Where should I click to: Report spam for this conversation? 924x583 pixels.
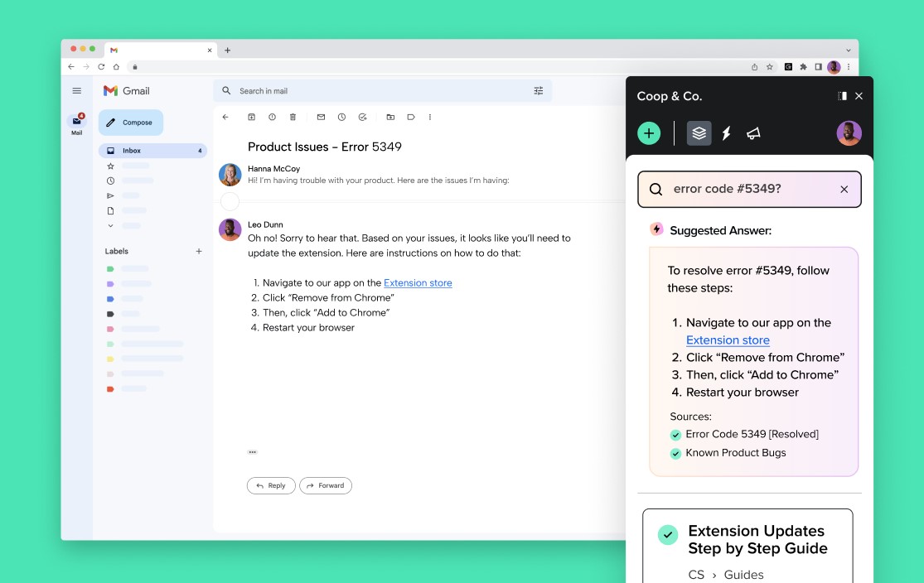coord(273,118)
